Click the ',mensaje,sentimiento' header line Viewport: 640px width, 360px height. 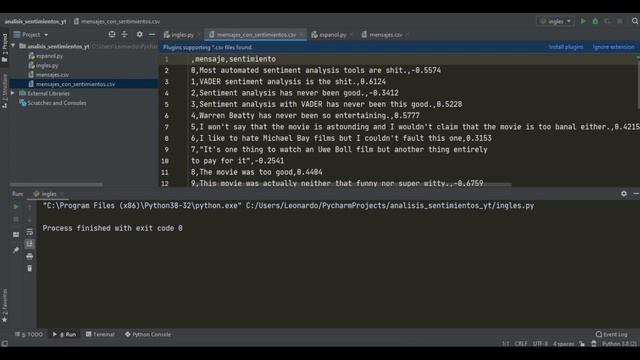pyautogui.click(x=233, y=59)
